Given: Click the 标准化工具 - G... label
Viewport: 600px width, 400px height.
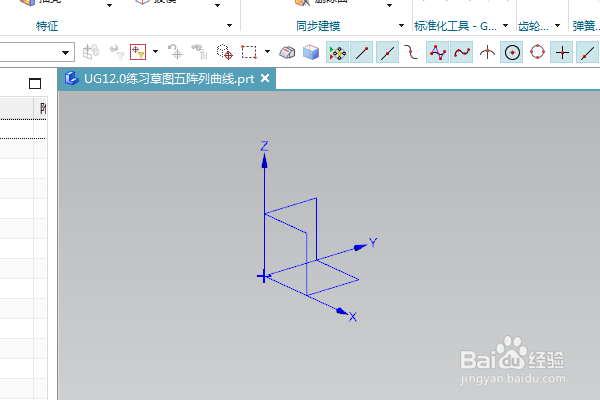Looking at the screenshot, I should pos(455,26).
